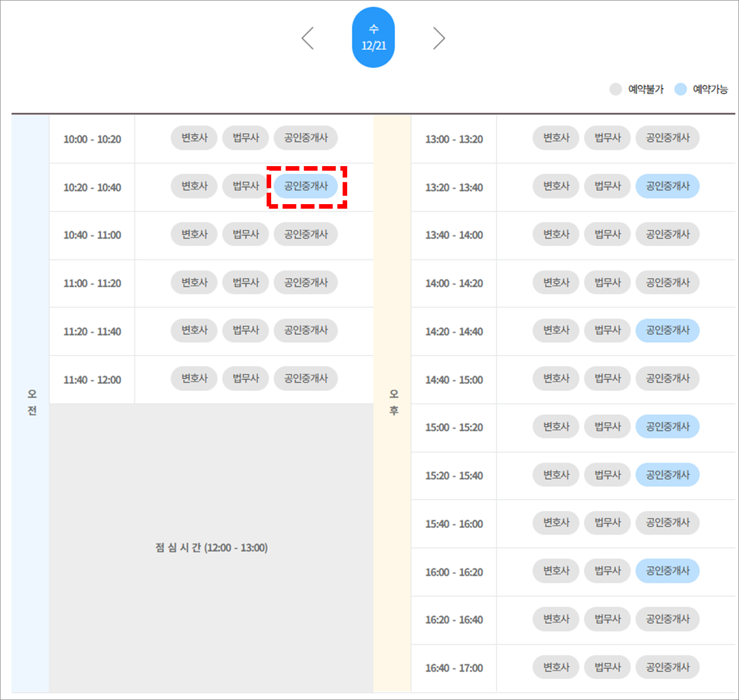Select available 공인중개사 at 14:20-14:40

[x=668, y=331]
